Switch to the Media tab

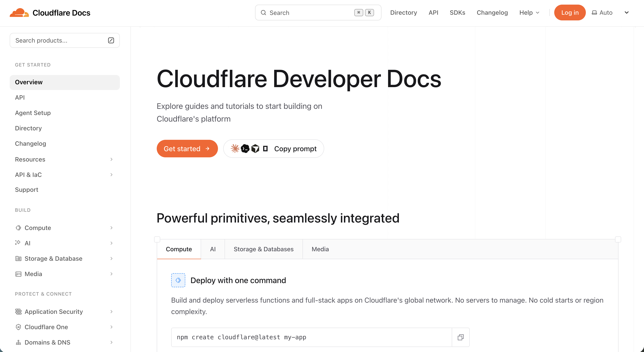click(320, 249)
